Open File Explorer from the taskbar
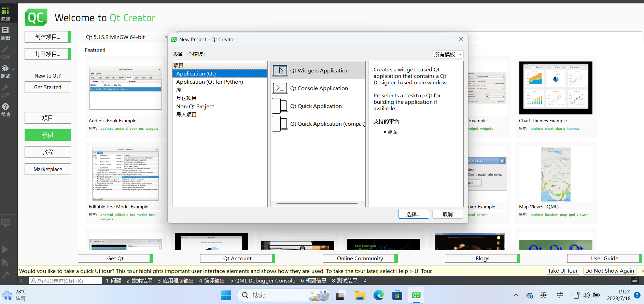This screenshot has height=304, width=644. click(x=360, y=295)
